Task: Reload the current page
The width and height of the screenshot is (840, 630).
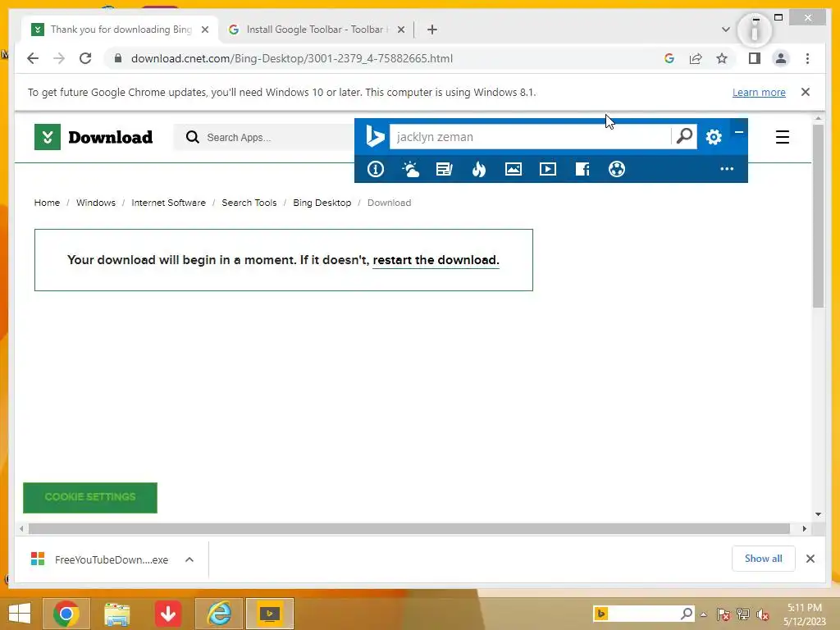Action: click(x=85, y=58)
